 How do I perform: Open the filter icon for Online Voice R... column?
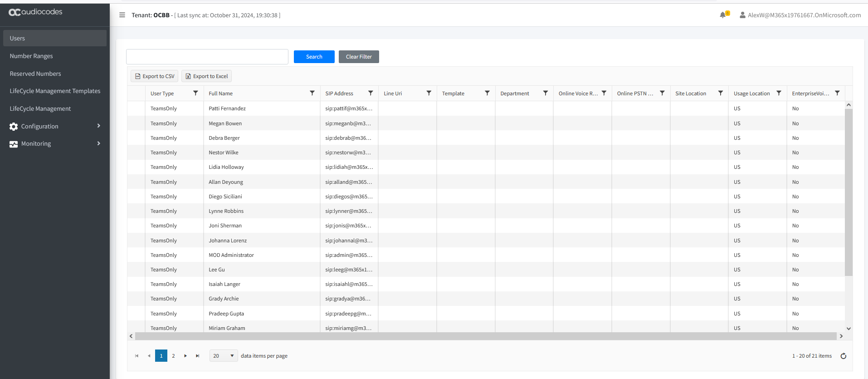604,93
